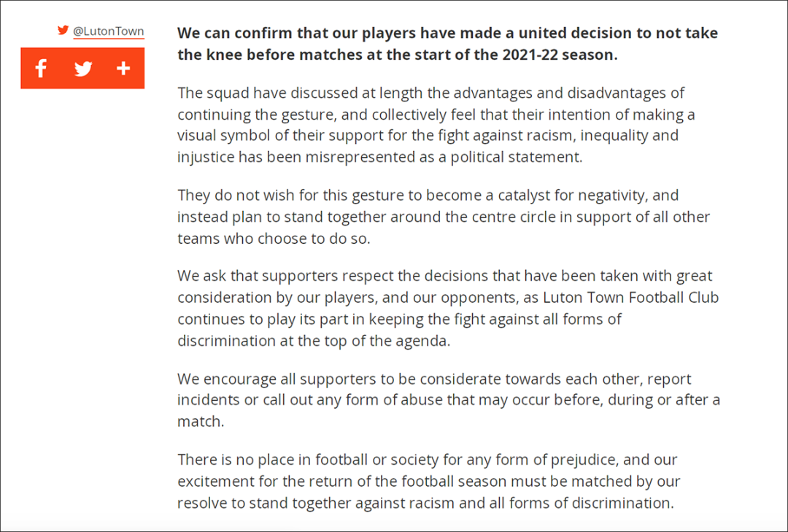This screenshot has width=788, height=532.
Task: Click the words "2021-22 season" in the headline
Action: click(560, 54)
